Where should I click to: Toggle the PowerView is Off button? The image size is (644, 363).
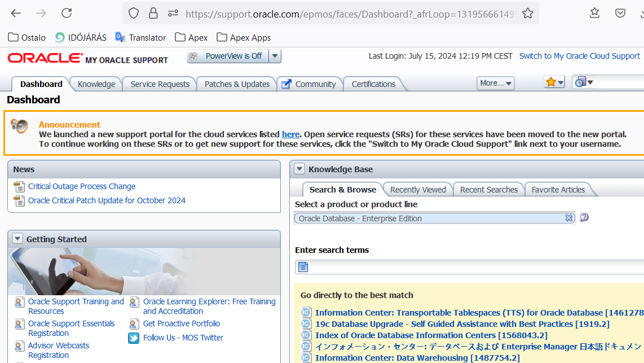227,56
